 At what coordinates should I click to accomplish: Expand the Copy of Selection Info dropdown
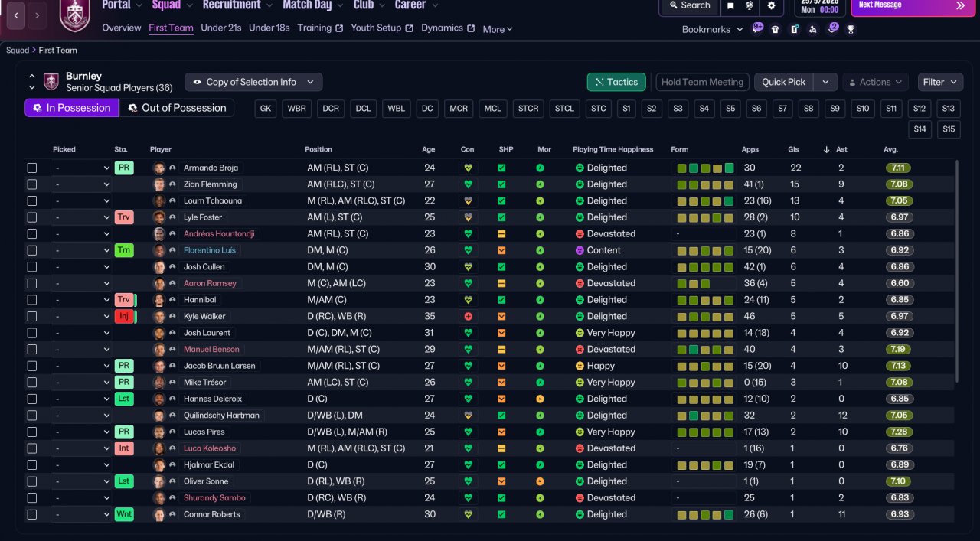pyautogui.click(x=253, y=82)
